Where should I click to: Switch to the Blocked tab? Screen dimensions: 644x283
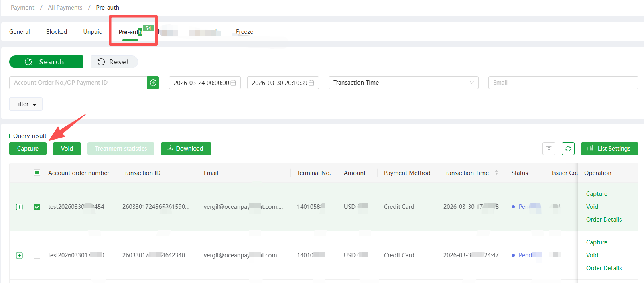(57, 32)
